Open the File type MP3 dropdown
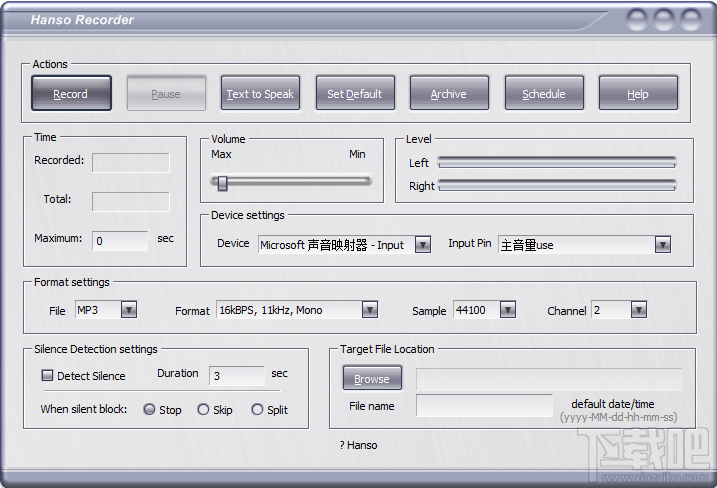This screenshot has width=717, height=488. 129,310
